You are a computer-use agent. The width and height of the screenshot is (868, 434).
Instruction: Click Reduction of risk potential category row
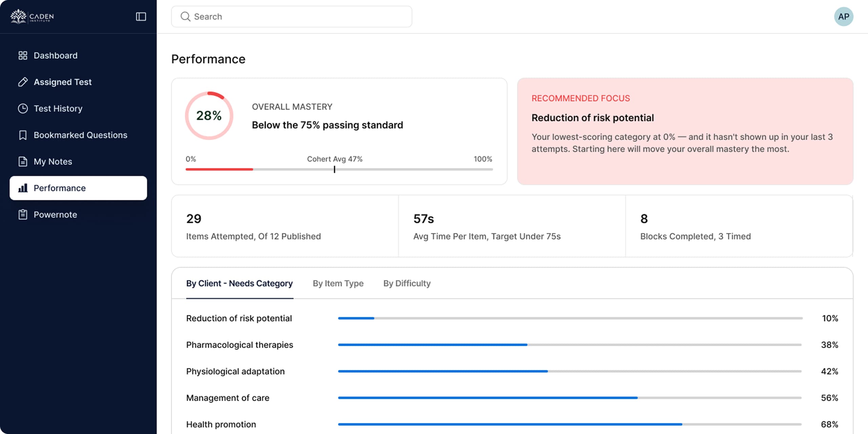pos(512,318)
